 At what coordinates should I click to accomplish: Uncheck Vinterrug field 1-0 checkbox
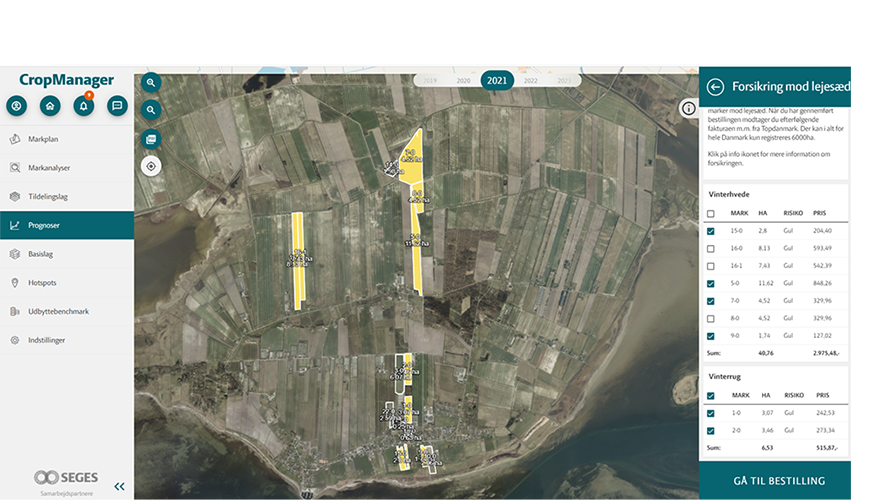711,413
